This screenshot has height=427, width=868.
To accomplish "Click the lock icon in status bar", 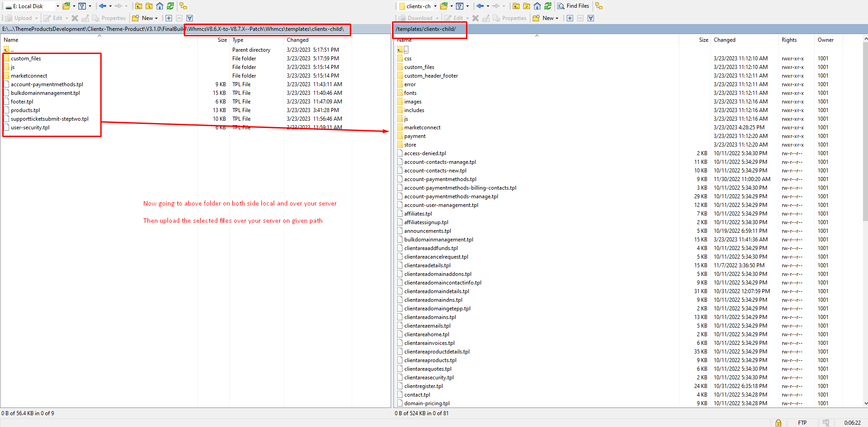I will tap(778, 422).
